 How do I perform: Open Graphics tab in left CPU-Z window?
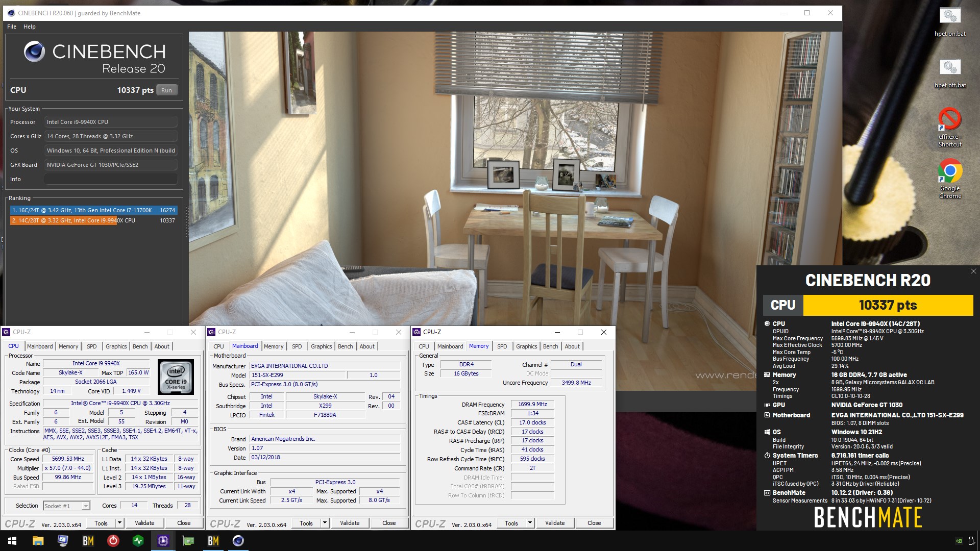coord(116,346)
